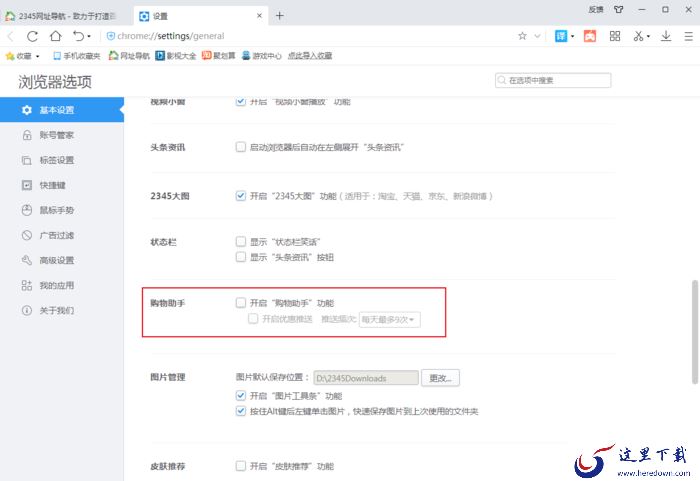Click the 点此导入收藏 link
This screenshot has width=700, height=481.
[310, 56]
